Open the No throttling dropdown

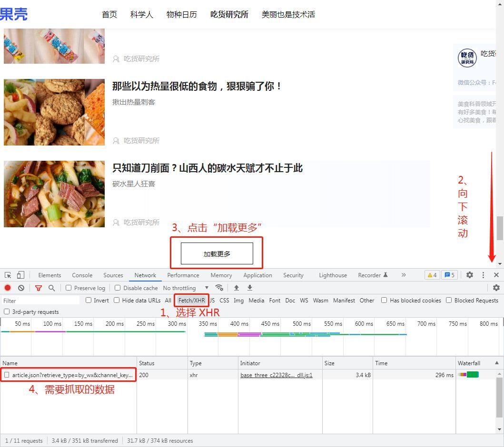186,288
